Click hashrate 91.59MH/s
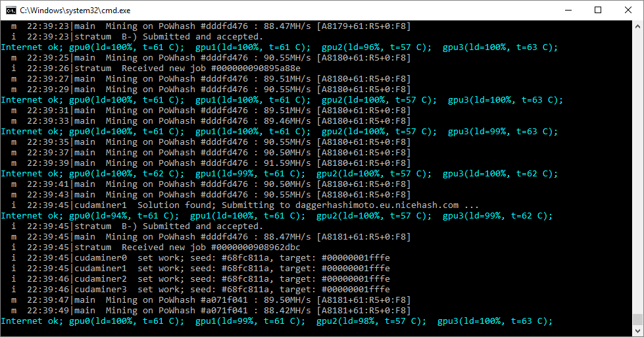This screenshot has width=644, height=337. [x=287, y=163]
